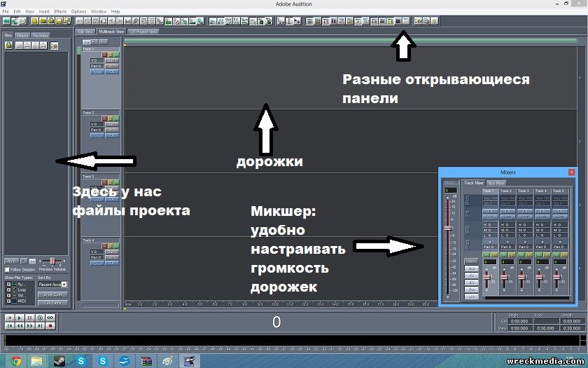Click the Import File icon in Files panel
The width and height of the screenshot is (588, 368).
click(x=8, y=46)
